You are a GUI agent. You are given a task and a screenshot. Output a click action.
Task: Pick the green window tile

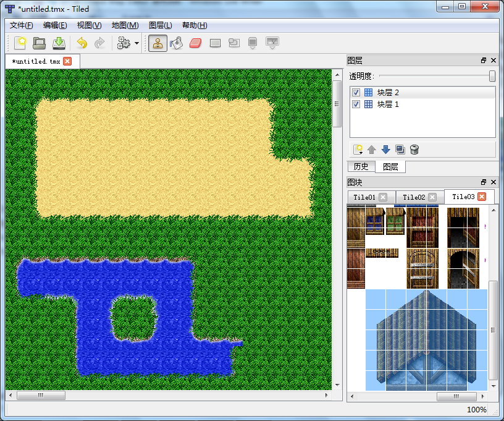click(x=395, y=221)
